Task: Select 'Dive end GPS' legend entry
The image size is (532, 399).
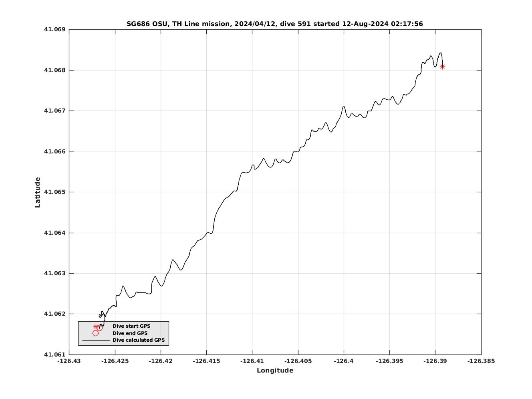Action: [x=130, y=333]
